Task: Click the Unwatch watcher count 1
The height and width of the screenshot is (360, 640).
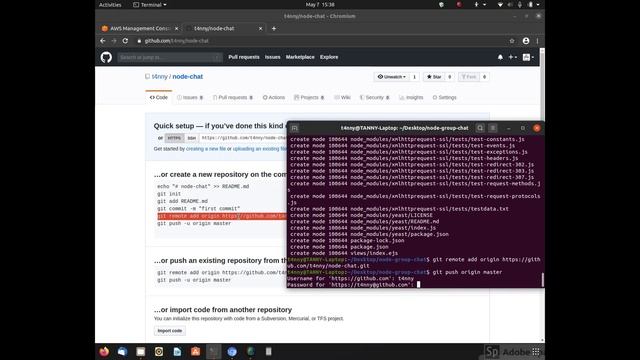Action: pos(414,77)
